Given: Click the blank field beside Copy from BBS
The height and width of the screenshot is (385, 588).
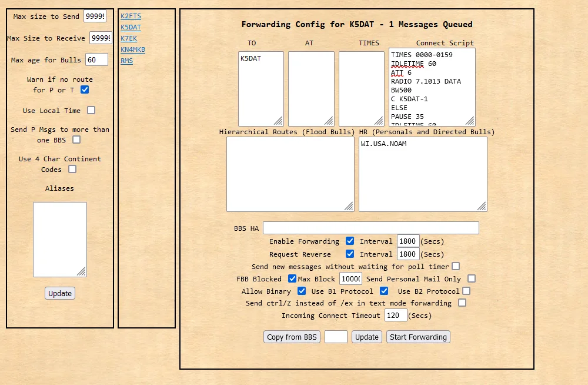Looking at the screenshot, I should (336, 337).
